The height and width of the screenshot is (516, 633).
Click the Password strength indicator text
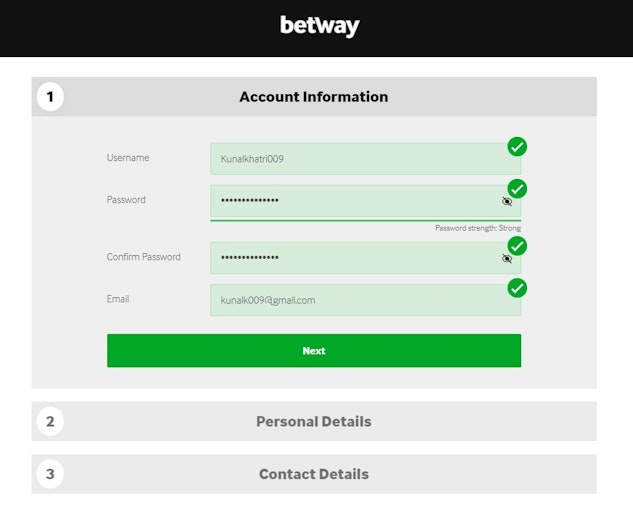(x=477, y=228)
